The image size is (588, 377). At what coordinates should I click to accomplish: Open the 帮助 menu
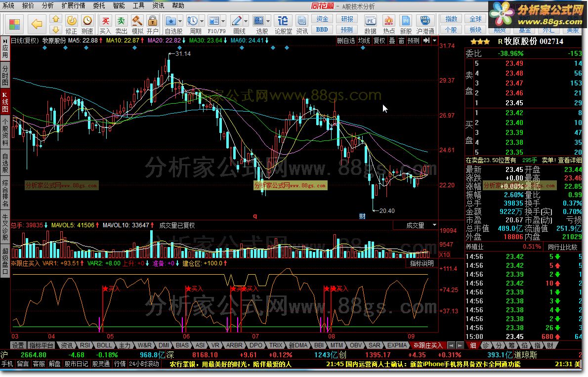pyautogui.click(x=178, y=5)
